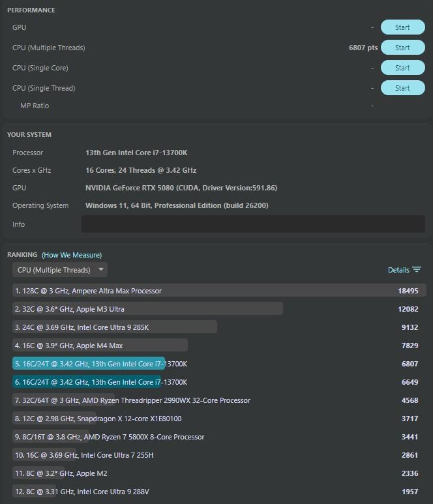Select the i7-13700K row scoring 6807
Screen dimensions: 433x504
tap(219, 364)
